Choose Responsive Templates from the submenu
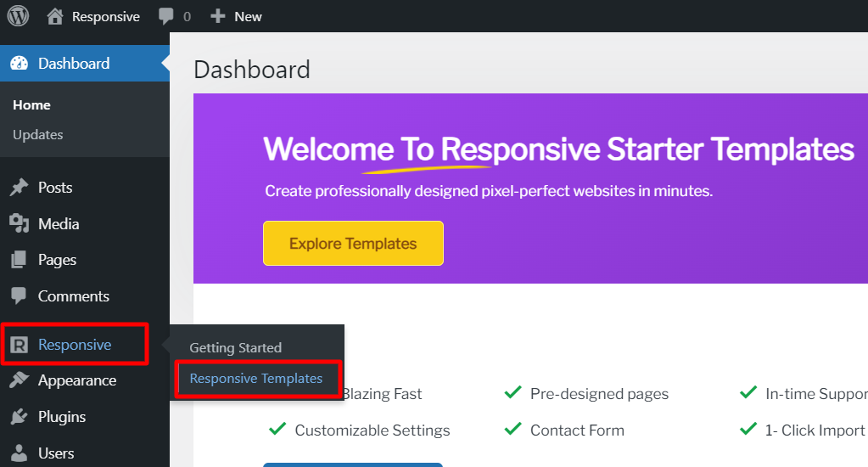The image size is (868, 467). 255,379
